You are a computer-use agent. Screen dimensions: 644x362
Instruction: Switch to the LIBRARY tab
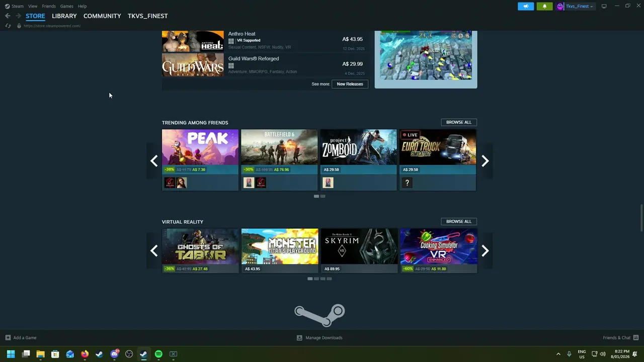[x=64, y=16]
